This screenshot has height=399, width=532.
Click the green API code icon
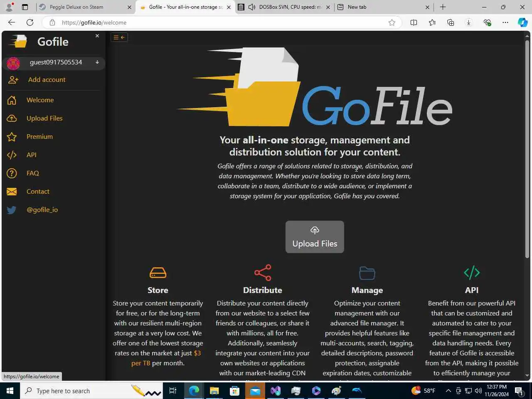coord(472,273)
